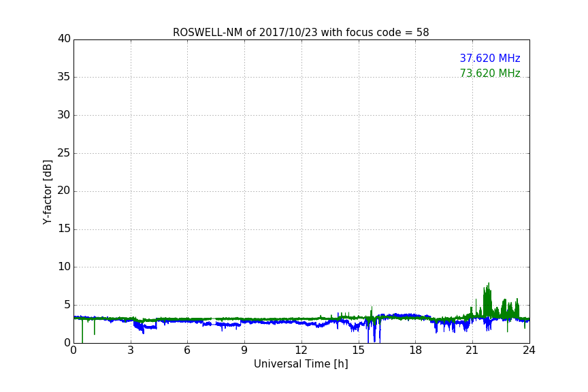
Task: Click the blue '37.620 MHz' legend label
Action: coord(490,58)
